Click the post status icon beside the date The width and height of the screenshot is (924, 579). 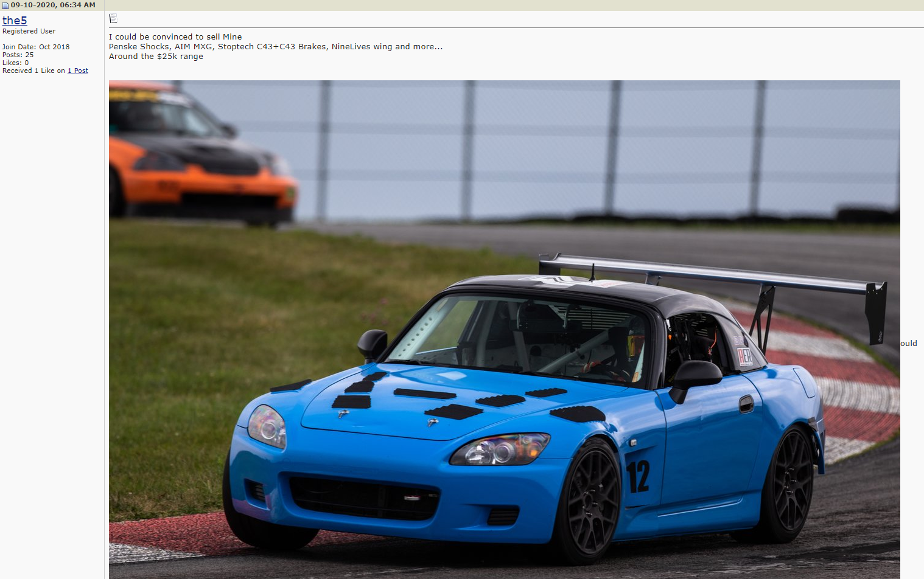tap(5, 5)
